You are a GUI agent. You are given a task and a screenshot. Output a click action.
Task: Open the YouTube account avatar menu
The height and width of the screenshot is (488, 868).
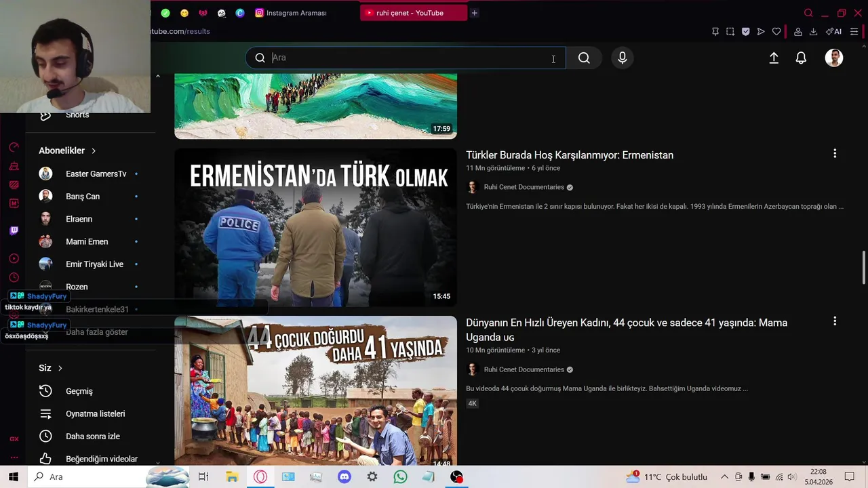pyautogui.click(x=834, y=58)
